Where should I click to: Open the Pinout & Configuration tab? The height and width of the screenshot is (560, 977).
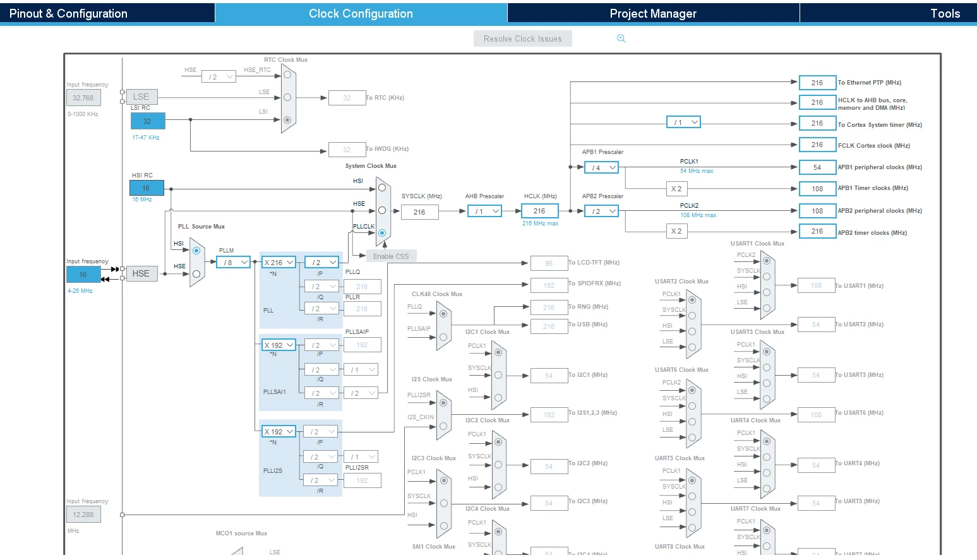(x=107, y=13)
